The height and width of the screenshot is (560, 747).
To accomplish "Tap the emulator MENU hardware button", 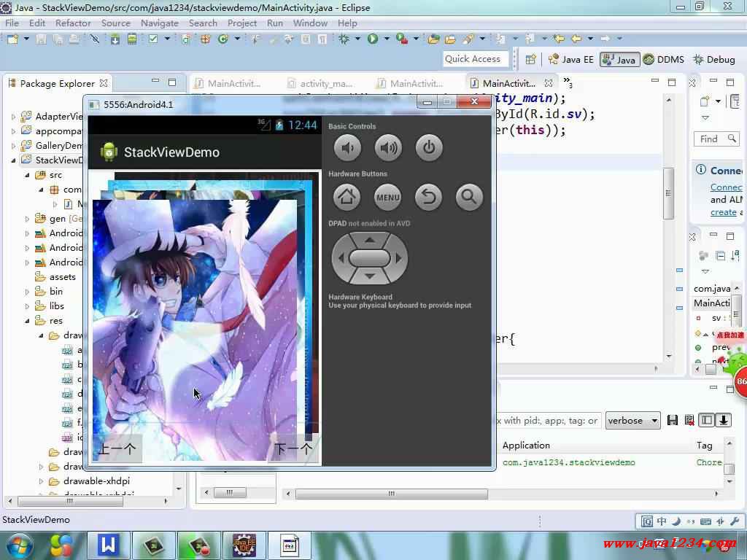I will coord(388,197).
